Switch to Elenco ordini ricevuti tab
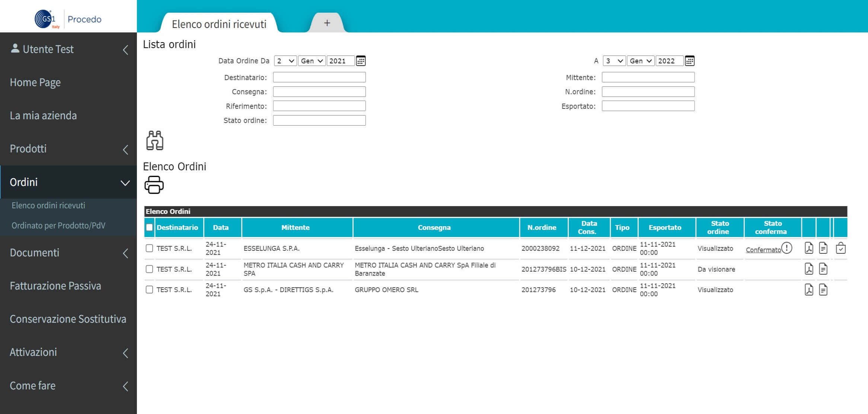 pyautogui.click(x=219, y=24)
